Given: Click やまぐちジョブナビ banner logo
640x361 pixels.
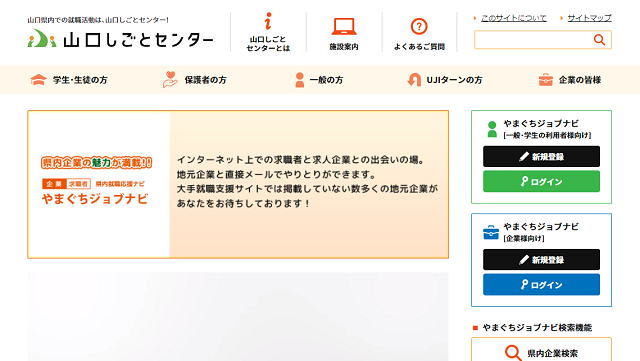Looking at the screenshot, I should (96, 180).
